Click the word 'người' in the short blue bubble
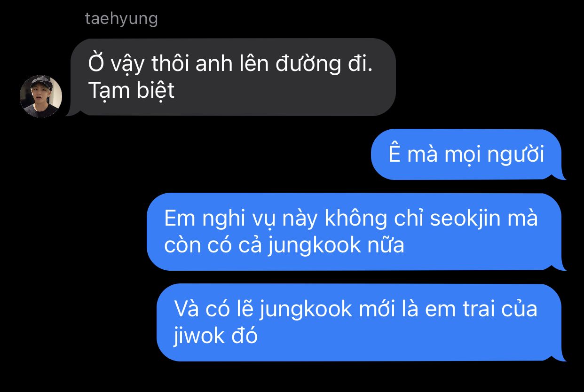The height and width of the screenshot is (392, 584). [x=516, y=155]
